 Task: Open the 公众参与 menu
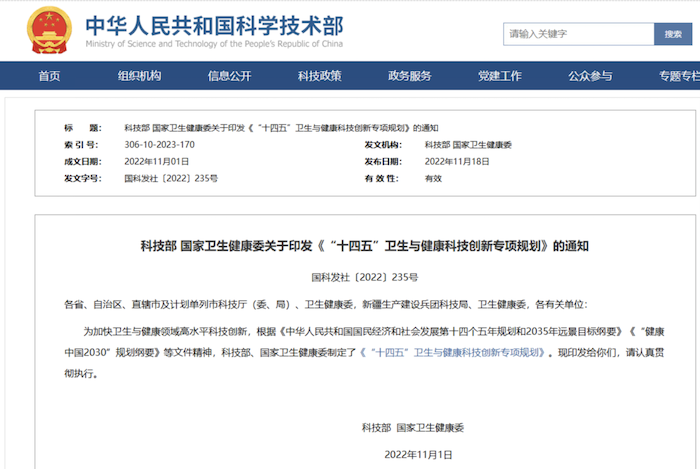tap(590, 76)
